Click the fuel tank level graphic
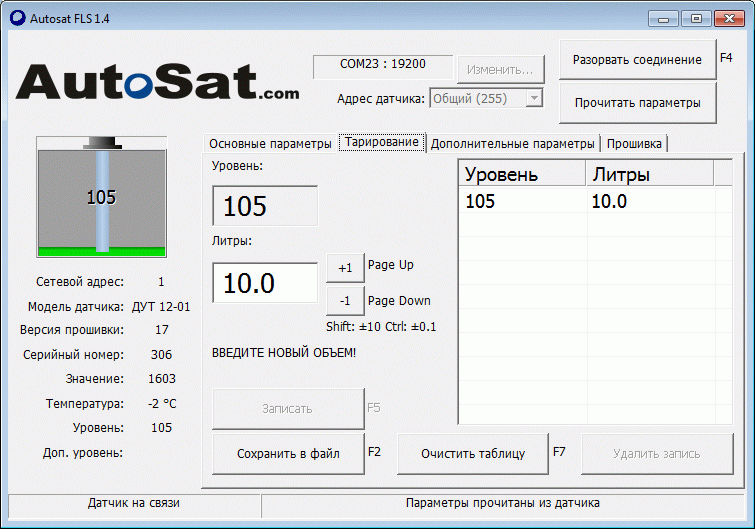Image resolution: width=755 pixels, height=529 pixels. 101,196
